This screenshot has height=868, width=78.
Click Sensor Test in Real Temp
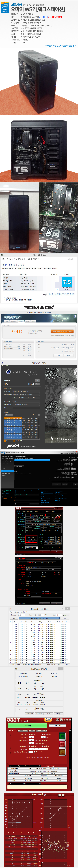pyautogui.click(x=29, y=714)
